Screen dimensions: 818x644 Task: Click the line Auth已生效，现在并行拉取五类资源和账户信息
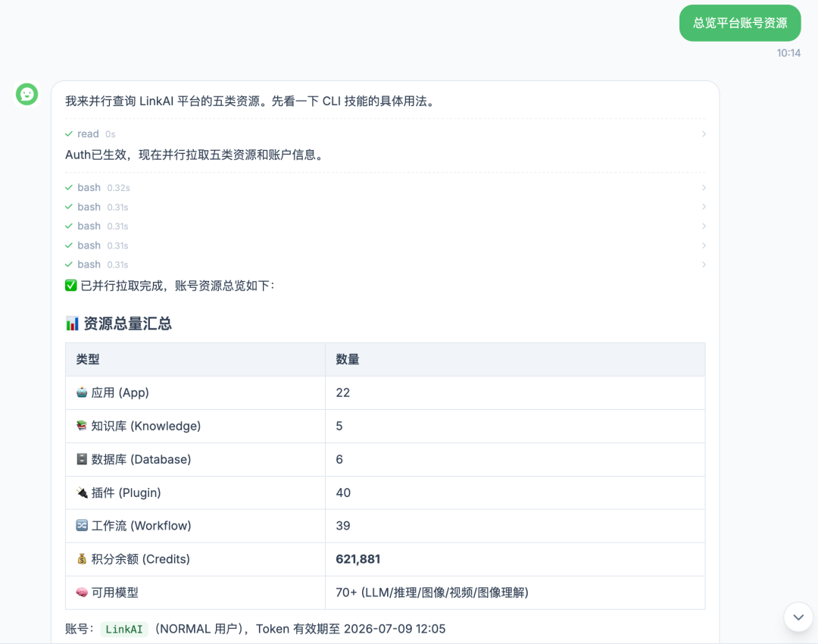point(195,155)
